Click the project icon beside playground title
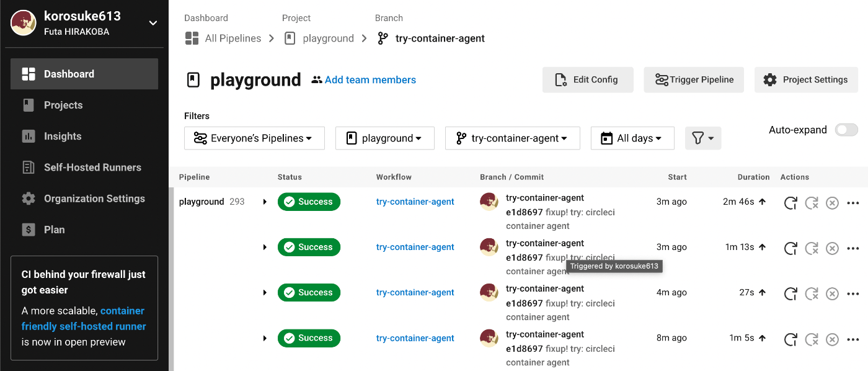The width and height of the screenshot is (868, 371). tap(193, 80)
